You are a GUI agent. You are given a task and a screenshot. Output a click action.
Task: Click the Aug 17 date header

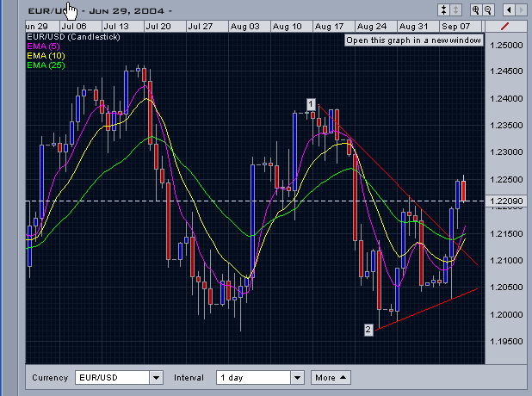pos(334,26)
